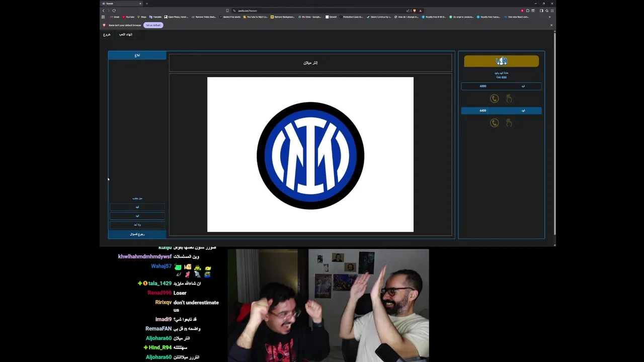This screenshot has width=644, height=362.
Task: Select the highlighted team row showing 4400
Action: coord(501,111)
